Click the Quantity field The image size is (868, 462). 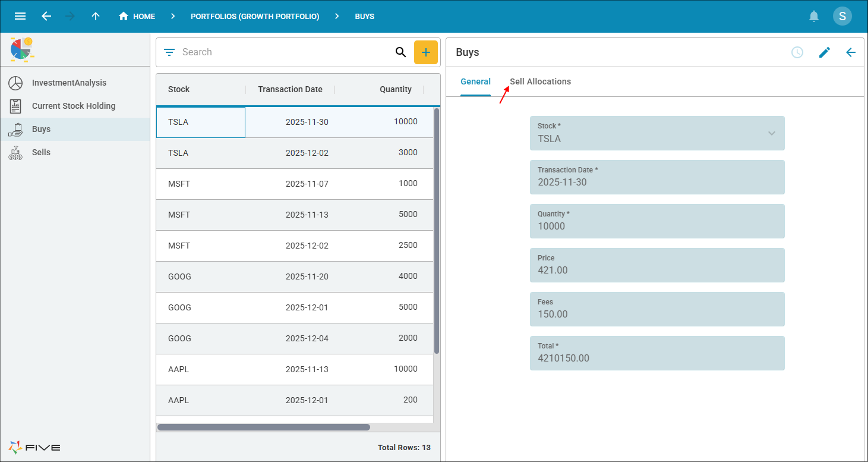click(x=657, y=221)
